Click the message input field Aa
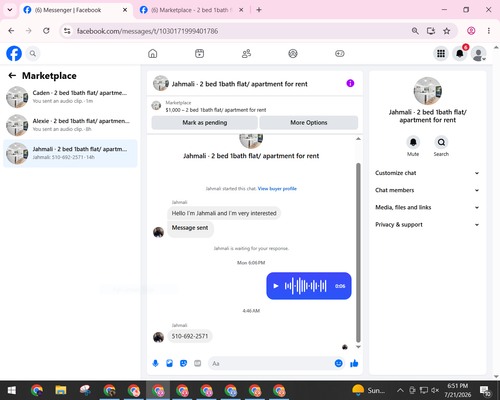Viewport: 500px width, 400px height. point(272,363)
